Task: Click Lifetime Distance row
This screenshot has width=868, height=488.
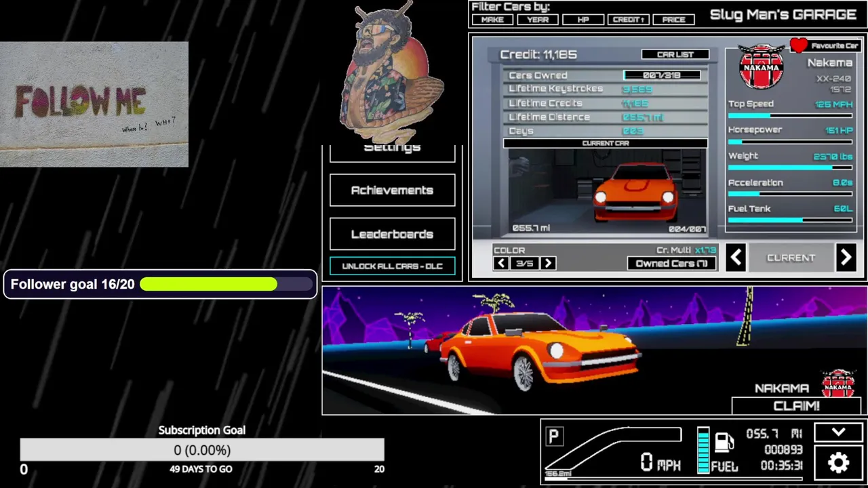Action: coord(605,117)
